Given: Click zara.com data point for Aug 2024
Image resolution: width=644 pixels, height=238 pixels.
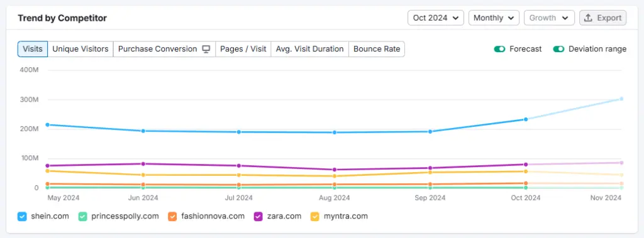Looking at the screenshot, I should (335, 170).
